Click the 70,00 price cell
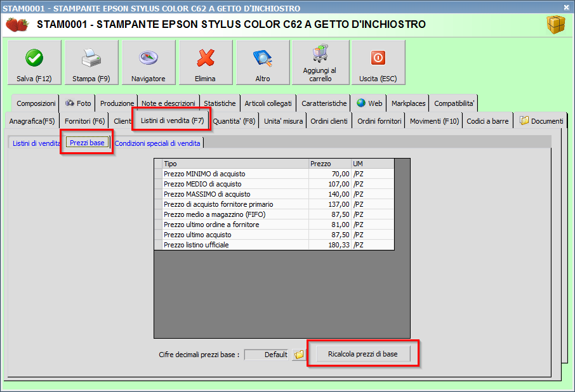This screenshot has height=392, width=575. coord(330,174)
